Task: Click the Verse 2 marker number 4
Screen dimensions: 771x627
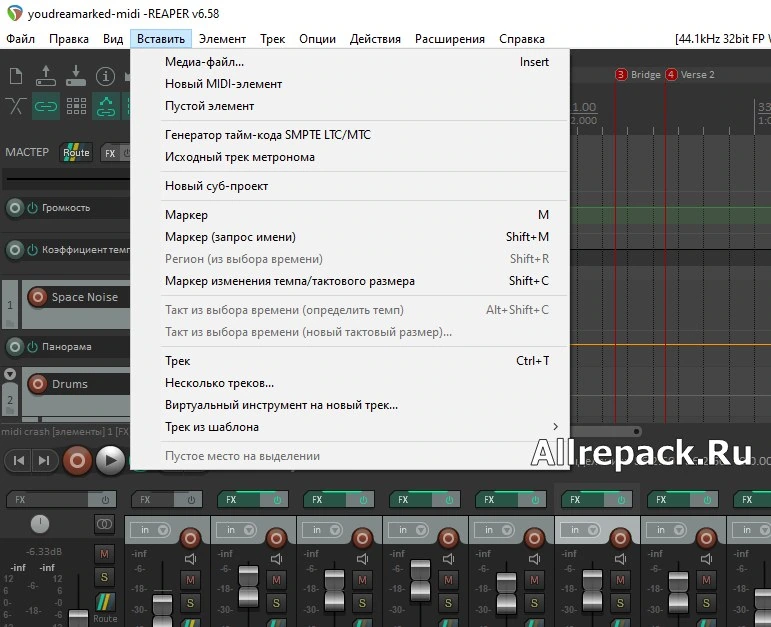Action: coord(671,75)
